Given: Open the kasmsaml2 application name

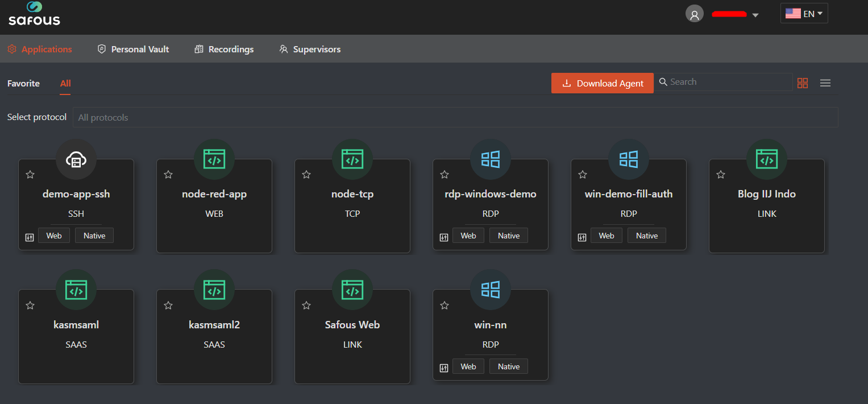Looking at the screenshot, I should coord(214,325).
